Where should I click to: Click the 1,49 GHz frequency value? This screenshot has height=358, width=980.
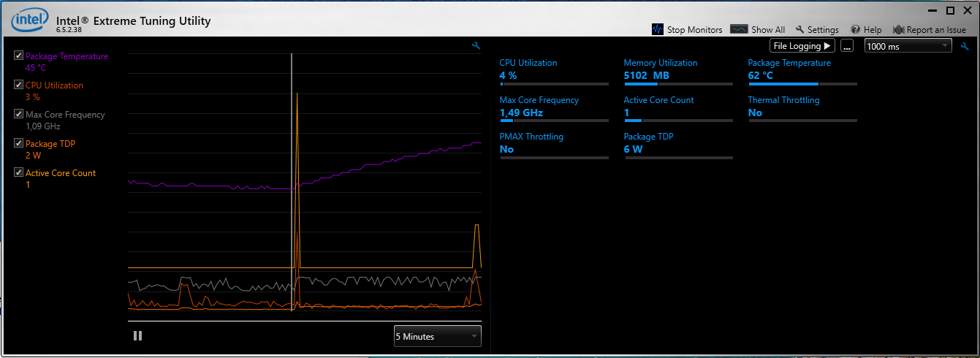pyautogui.click(x=521, y=113)
